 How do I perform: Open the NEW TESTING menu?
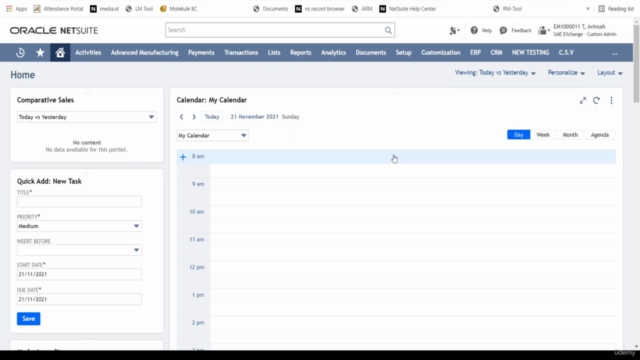click(x=531, y=53)
